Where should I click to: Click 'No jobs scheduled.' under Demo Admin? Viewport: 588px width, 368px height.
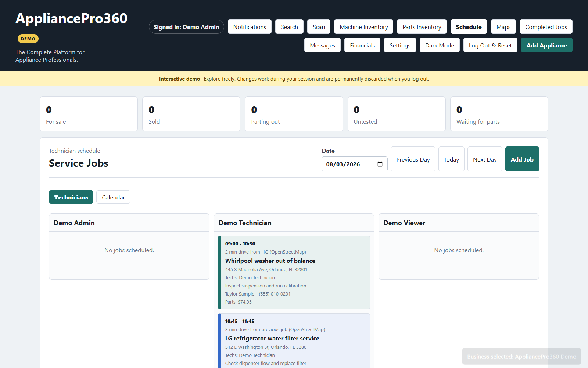[x=129, y=250]
